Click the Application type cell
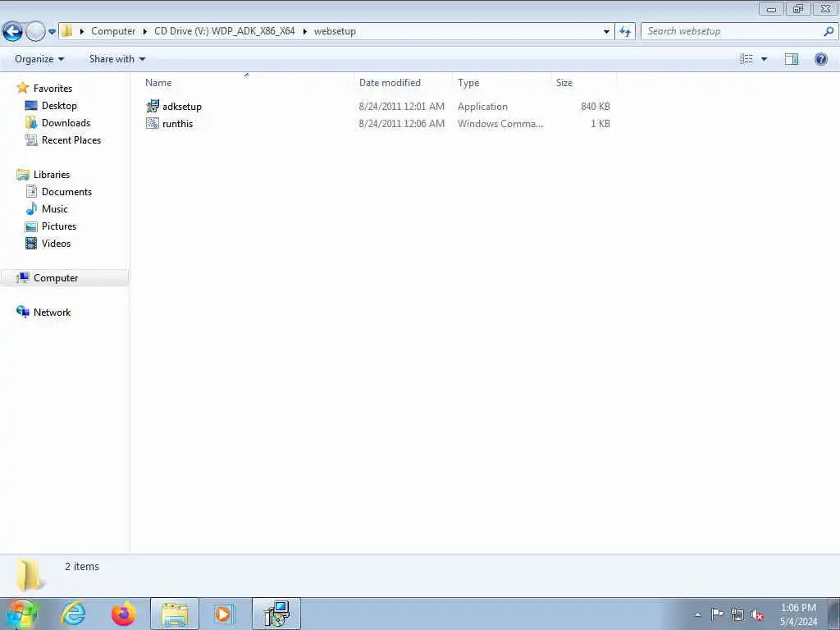The image size is (840, 630). [482, 106]
